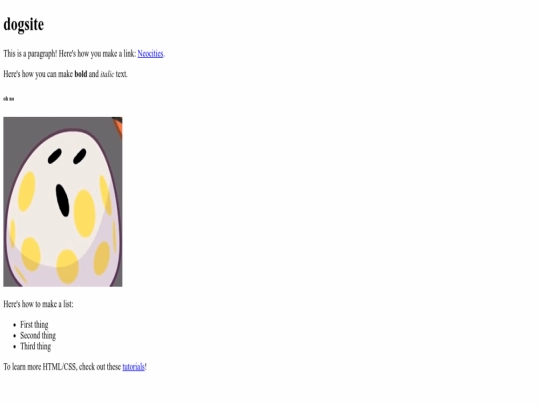Click the bold word 'bold'
The height and width of the screenshot is (405, 540).
point(81,74)
